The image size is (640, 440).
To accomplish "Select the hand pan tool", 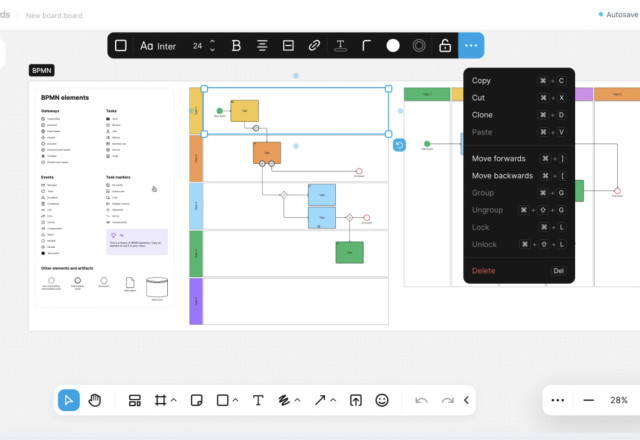I will point(95,400).
